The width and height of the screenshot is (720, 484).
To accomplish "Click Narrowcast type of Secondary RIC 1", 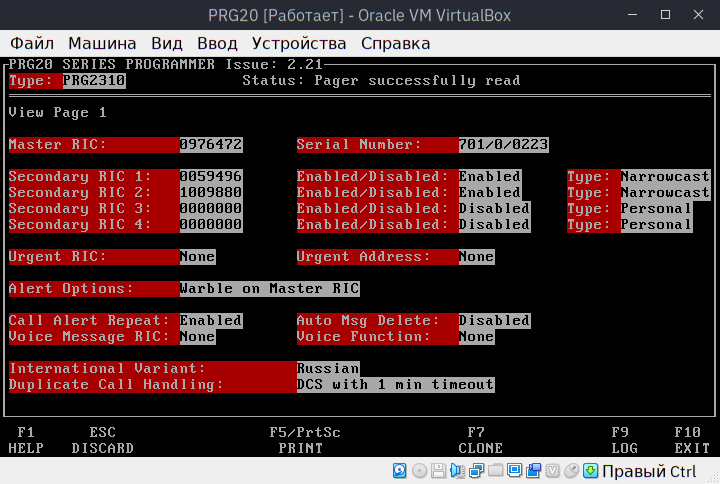I will point(665,177).
